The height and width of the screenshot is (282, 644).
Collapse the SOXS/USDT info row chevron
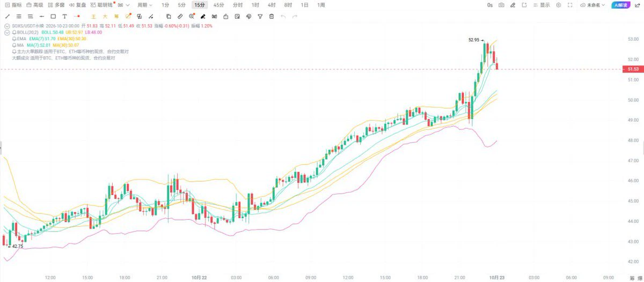[x=6, y=26]
